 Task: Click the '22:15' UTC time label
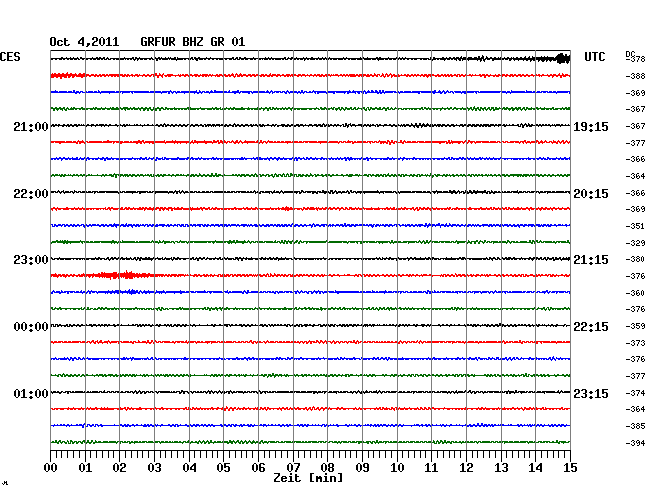pos(591,327)
